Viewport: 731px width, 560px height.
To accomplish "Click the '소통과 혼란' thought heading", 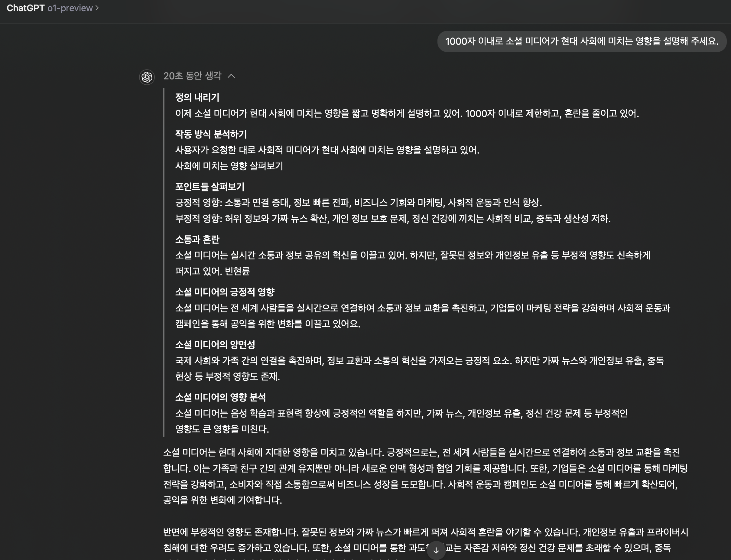I will pos(197,239).
